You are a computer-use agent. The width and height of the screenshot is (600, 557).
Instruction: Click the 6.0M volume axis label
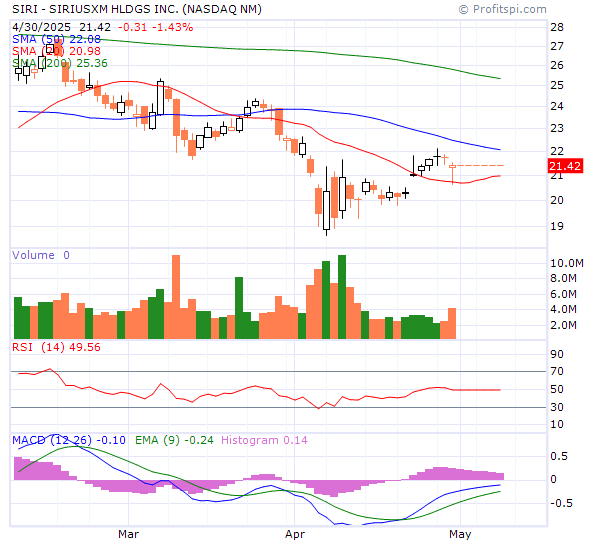(563, 294)
